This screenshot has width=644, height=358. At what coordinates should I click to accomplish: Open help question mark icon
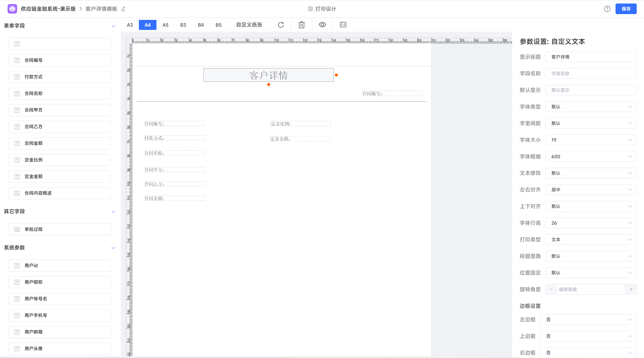[607, 9]
